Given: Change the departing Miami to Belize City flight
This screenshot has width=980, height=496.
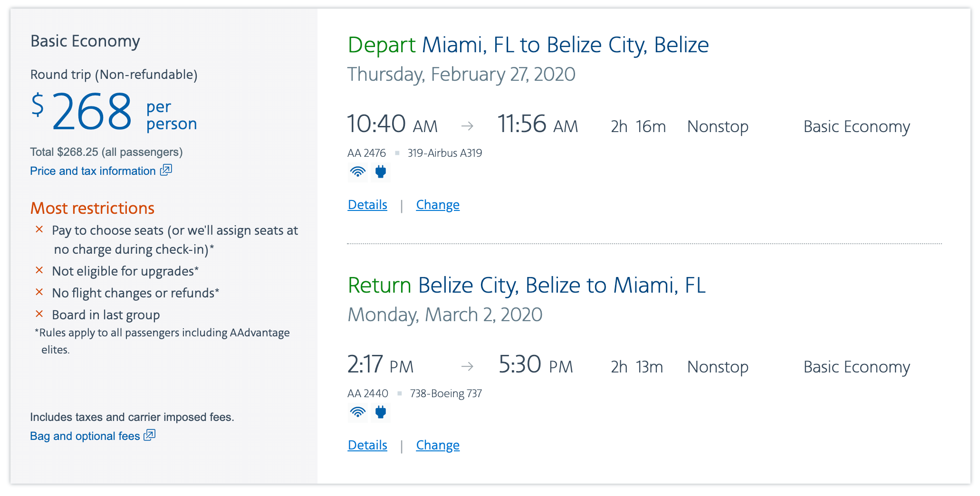Looking at the screenshot, I should point(438,205).
